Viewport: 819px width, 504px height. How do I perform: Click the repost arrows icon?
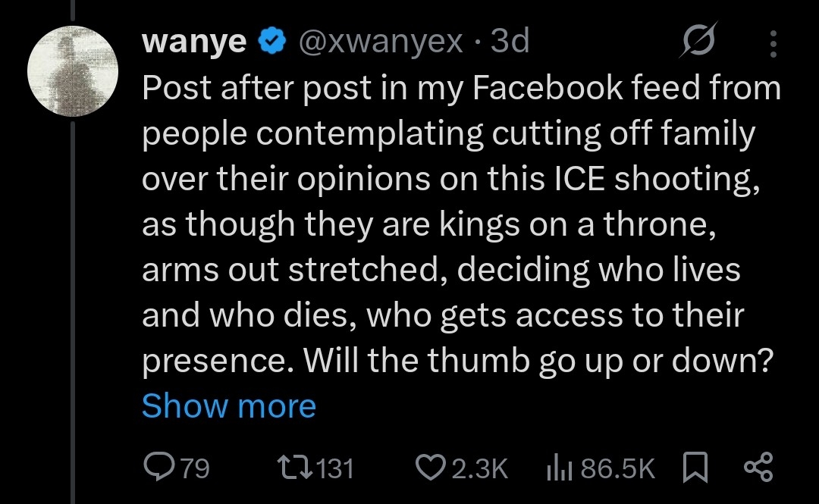pos(293,468)
